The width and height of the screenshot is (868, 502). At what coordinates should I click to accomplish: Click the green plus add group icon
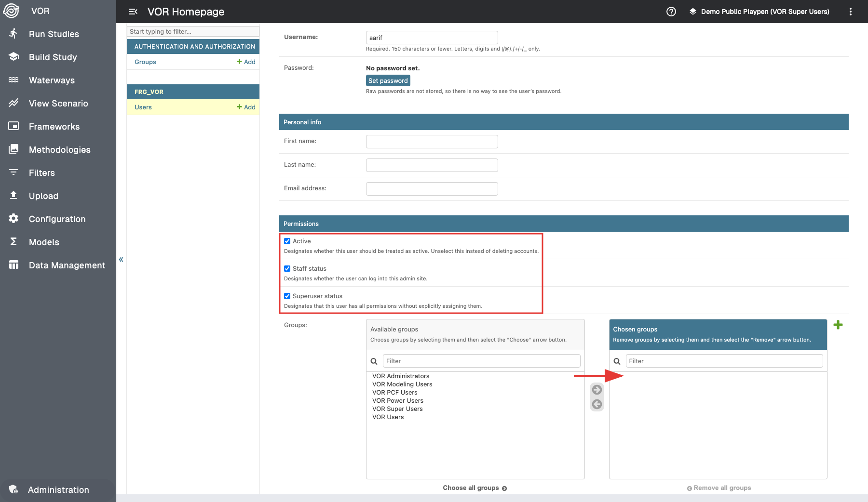(x=838, y=325)
